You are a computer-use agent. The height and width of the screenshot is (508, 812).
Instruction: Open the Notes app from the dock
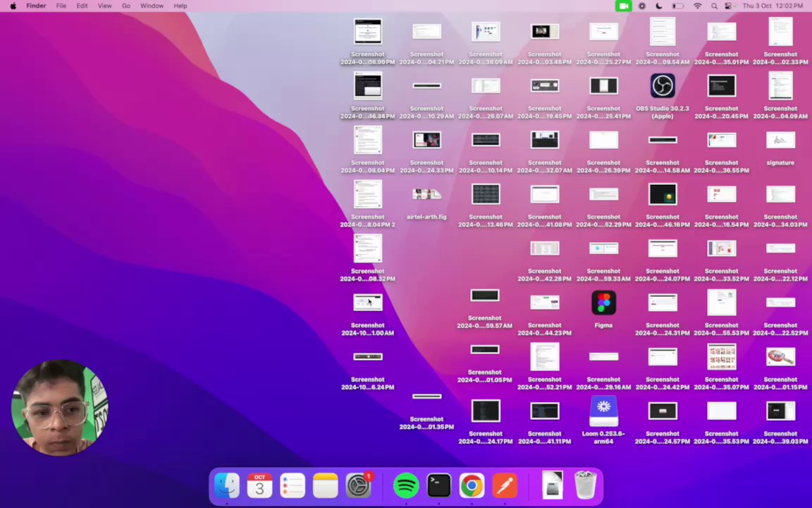point(326,486)
